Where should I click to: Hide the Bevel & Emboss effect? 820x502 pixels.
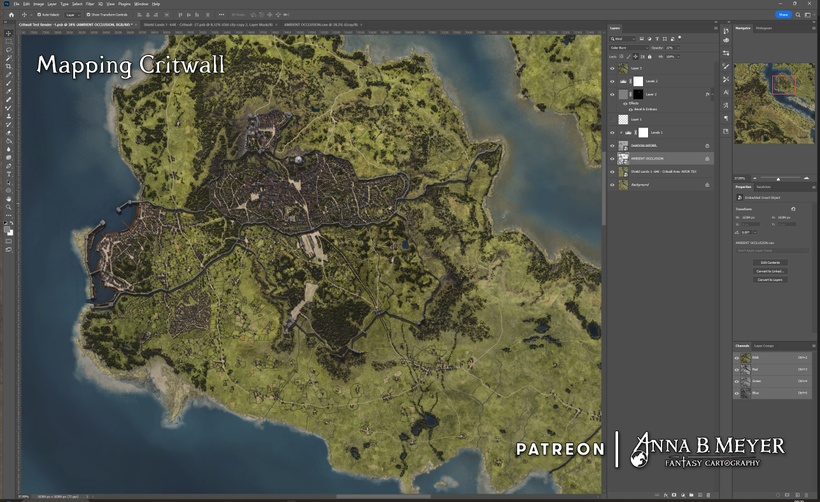click(630, 109)
